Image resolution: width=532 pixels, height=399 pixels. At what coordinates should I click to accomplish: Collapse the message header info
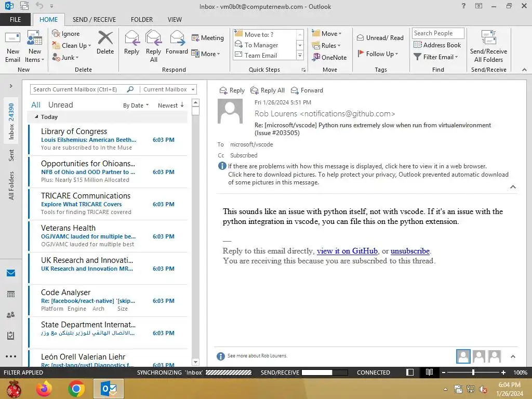513,187
